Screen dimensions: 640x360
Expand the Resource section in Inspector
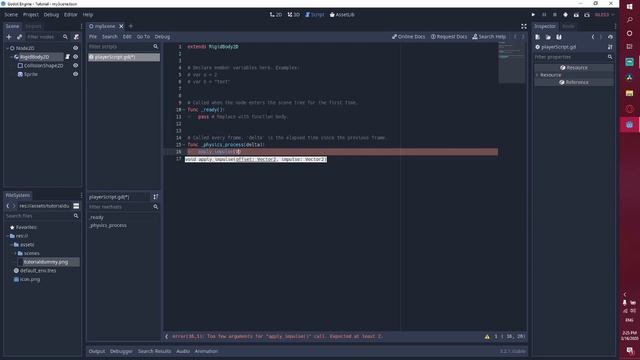538,75
